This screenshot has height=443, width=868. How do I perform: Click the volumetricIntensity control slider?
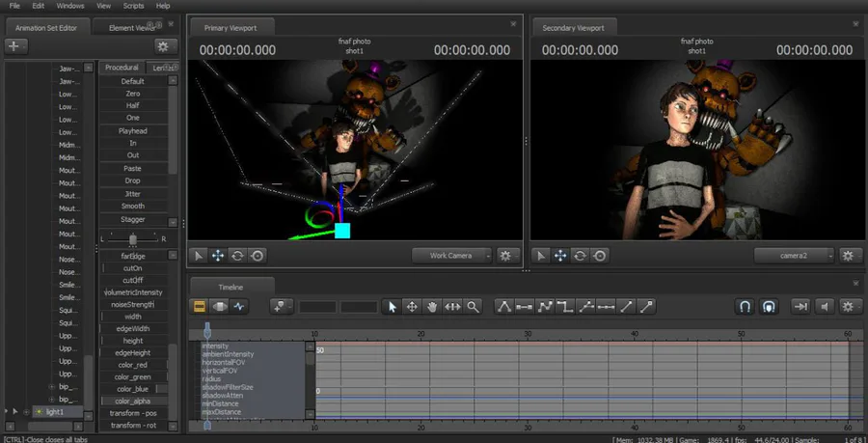point(133,292)
